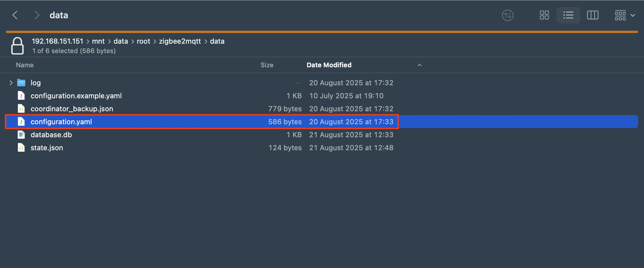
Task: Sort files by Name column
Action: (x=25, y=65)
